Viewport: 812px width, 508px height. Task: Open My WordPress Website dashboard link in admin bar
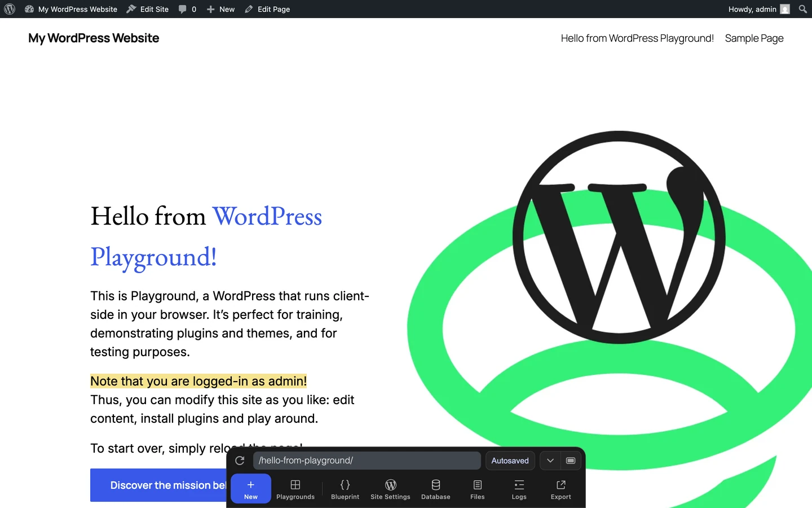coord(71,9)
